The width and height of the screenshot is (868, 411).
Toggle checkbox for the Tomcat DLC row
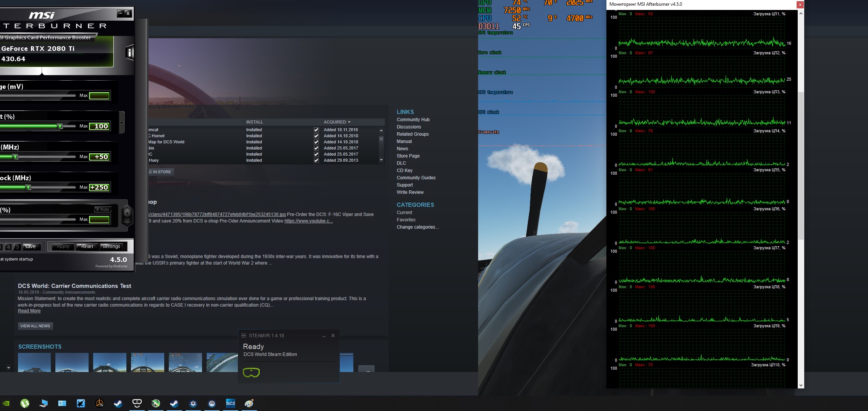tap(316, 130)
